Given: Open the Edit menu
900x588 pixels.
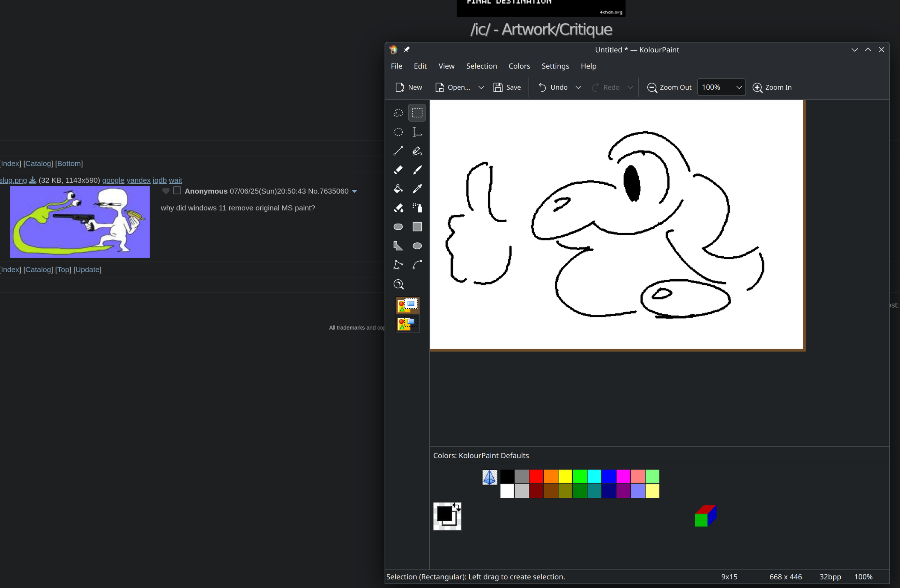Looking at the screenshot, I should click(420, 66).
